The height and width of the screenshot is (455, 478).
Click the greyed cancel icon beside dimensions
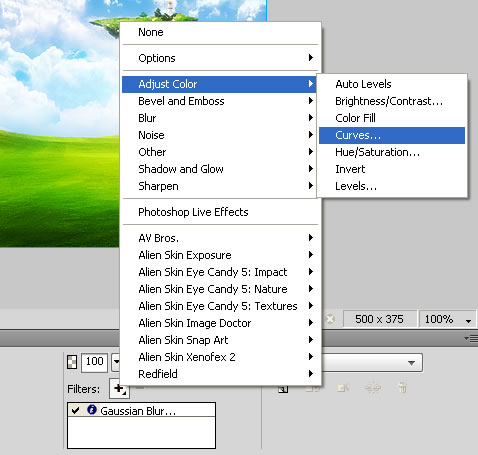[x=330, y=319]
